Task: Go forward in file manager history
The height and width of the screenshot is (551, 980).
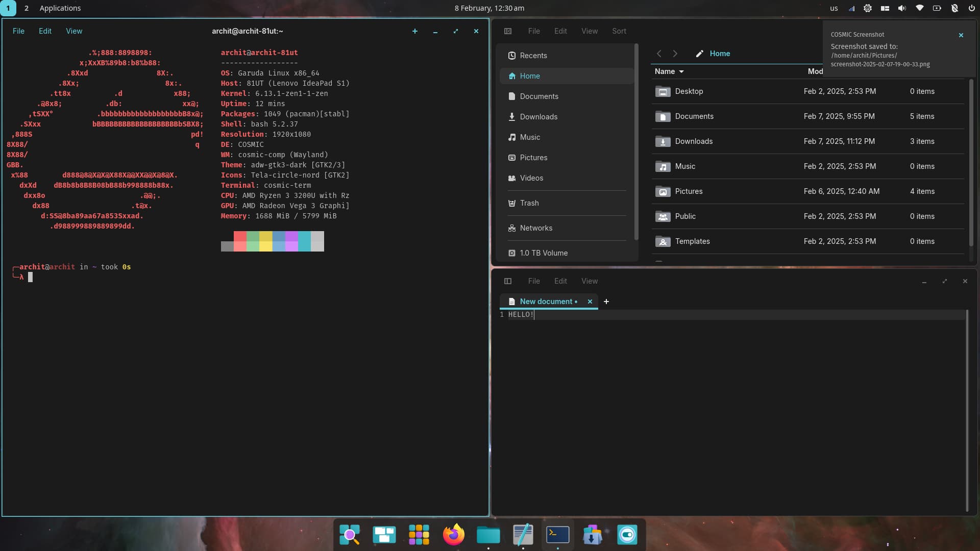Action: 675,54
